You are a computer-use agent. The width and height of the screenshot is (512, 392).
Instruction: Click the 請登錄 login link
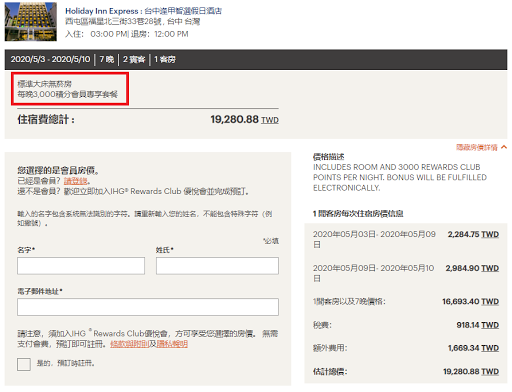tap(76, 181)
